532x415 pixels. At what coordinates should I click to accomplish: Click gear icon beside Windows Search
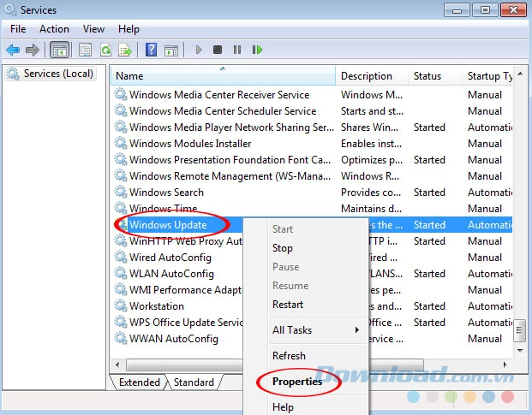point(121,192)
